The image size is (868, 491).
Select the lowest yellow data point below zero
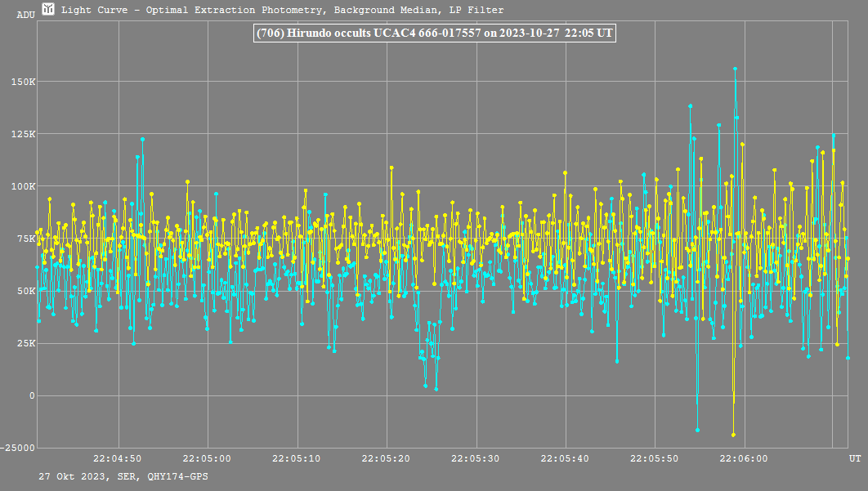(x=733, y=435)
